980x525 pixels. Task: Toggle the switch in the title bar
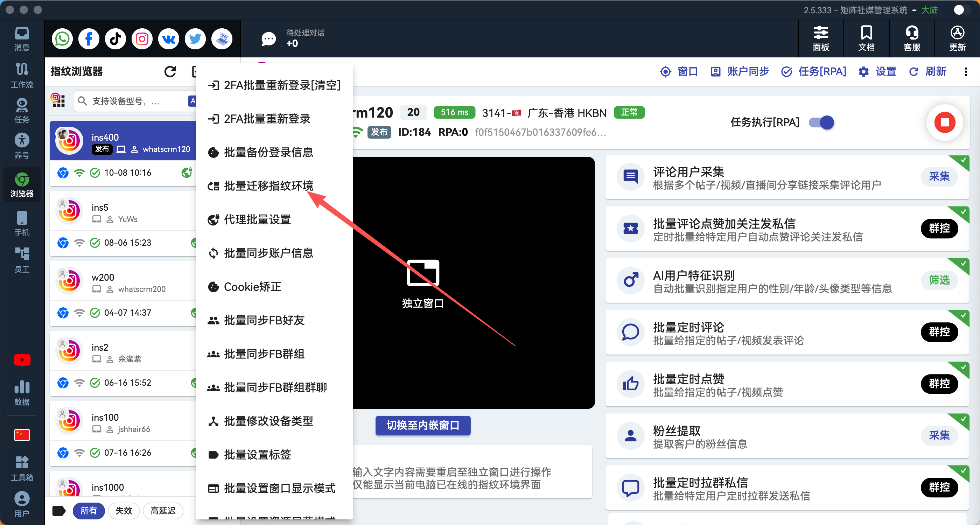pyautogui.click(x=961, y=10)
